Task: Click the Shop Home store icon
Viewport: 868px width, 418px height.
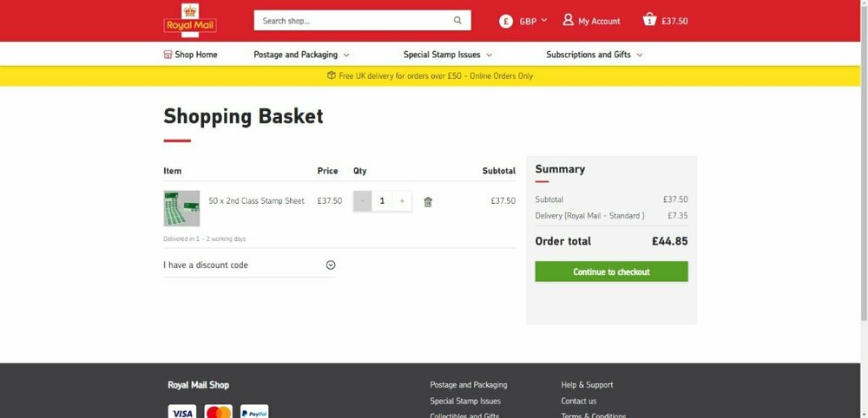Action: click(168, 55)
